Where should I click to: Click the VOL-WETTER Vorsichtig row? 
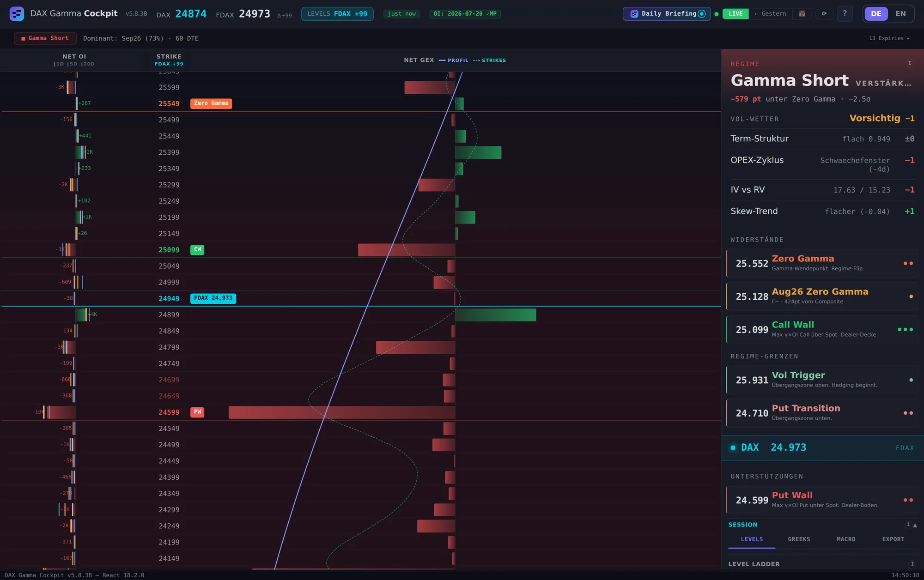click(822, 119)
